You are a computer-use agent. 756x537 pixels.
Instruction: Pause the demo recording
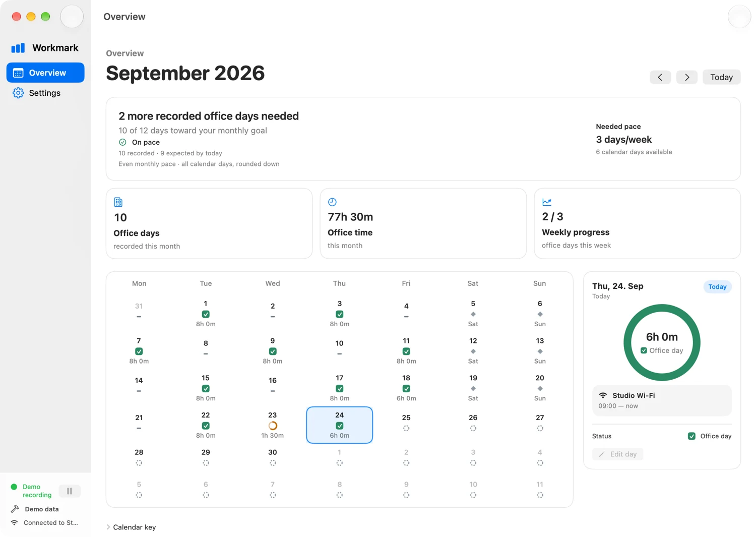70,491
